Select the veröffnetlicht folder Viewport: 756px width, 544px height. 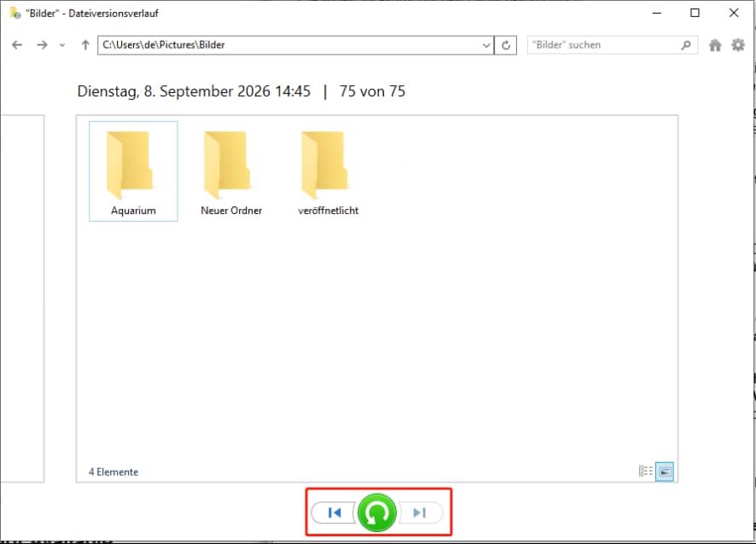329,171
